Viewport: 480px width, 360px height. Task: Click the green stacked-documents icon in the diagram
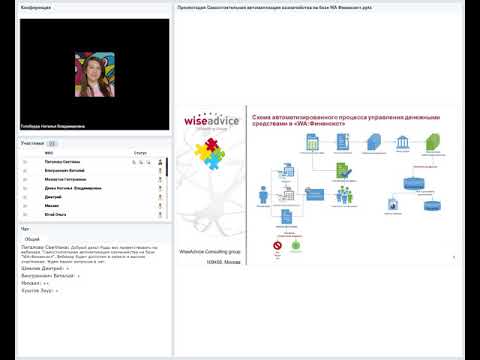(433, 142)
